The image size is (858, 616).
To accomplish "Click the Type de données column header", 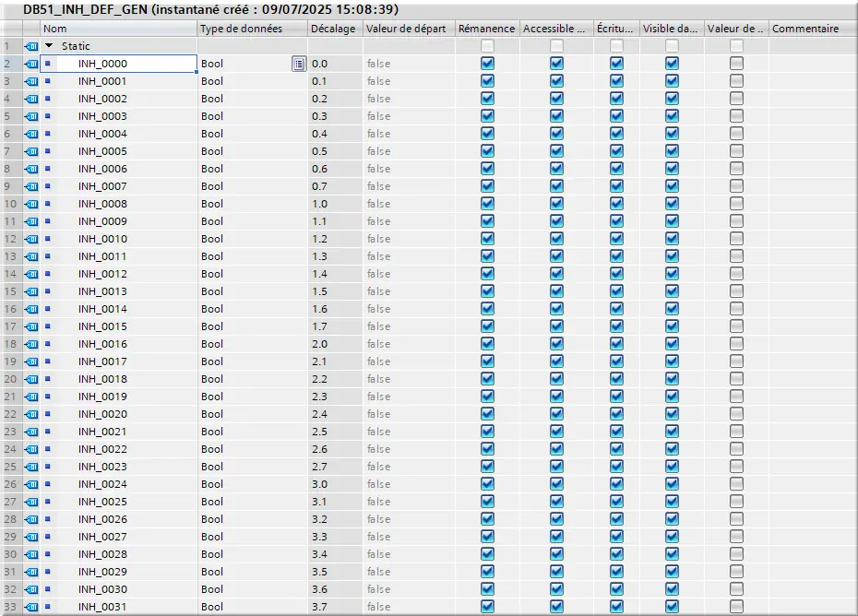I will point(252,29).
